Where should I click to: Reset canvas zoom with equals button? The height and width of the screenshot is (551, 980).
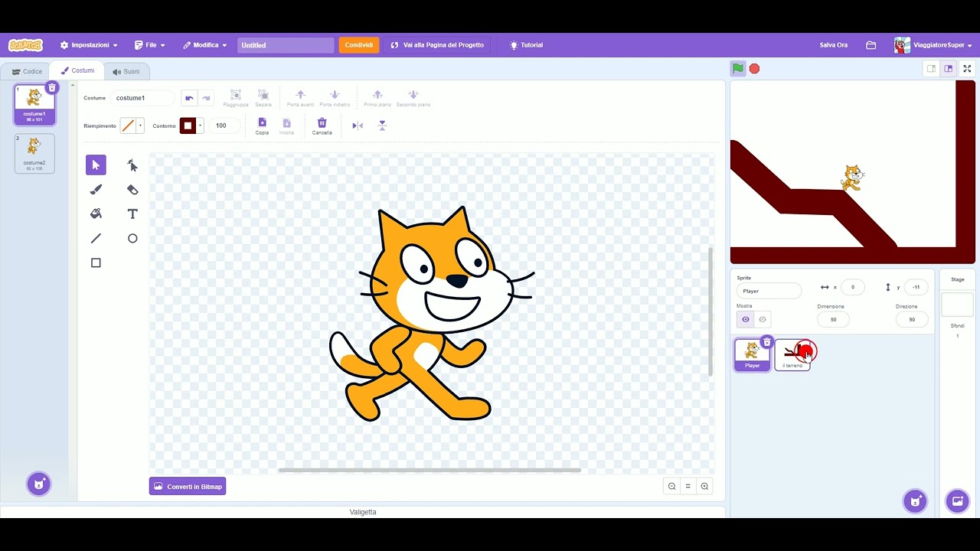pos(688,486)
